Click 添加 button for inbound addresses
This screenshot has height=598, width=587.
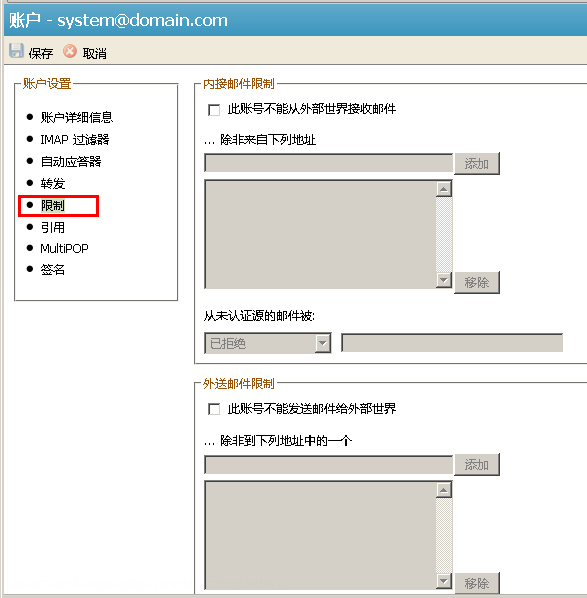(x=477, y=164)
